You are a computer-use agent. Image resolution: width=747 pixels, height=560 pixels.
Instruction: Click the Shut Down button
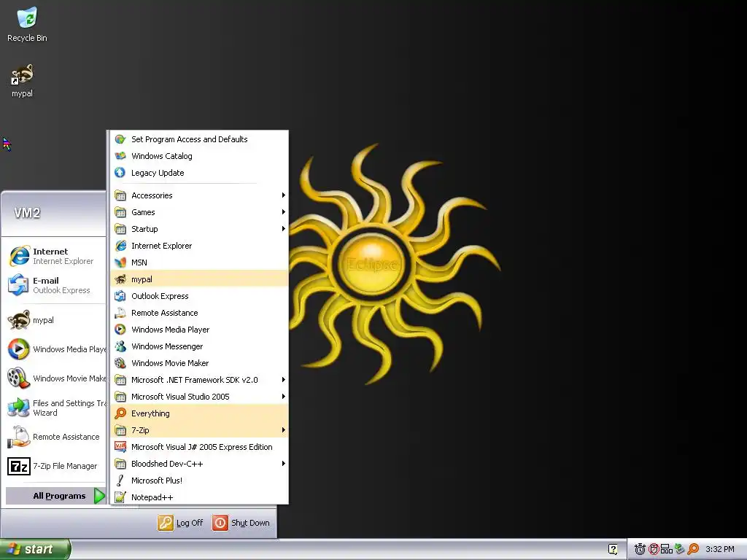[x=241, y=523]
